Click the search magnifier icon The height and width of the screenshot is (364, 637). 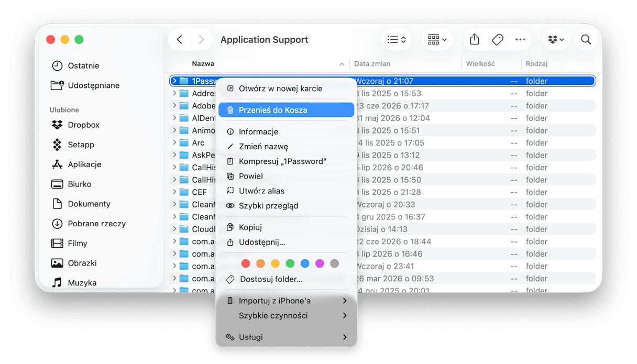[x=586, y=40]
